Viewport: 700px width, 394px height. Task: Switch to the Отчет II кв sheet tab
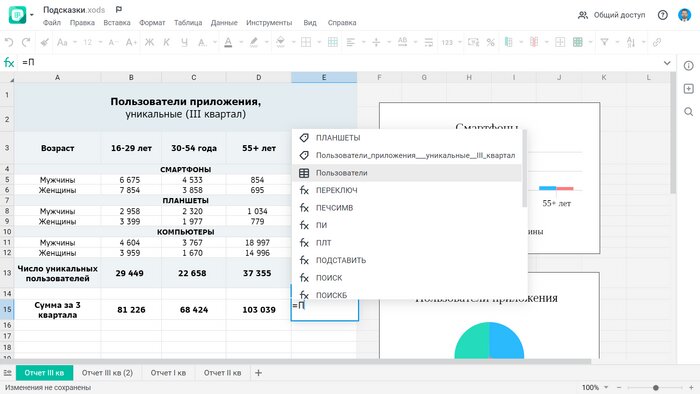[x=222, y=373]
